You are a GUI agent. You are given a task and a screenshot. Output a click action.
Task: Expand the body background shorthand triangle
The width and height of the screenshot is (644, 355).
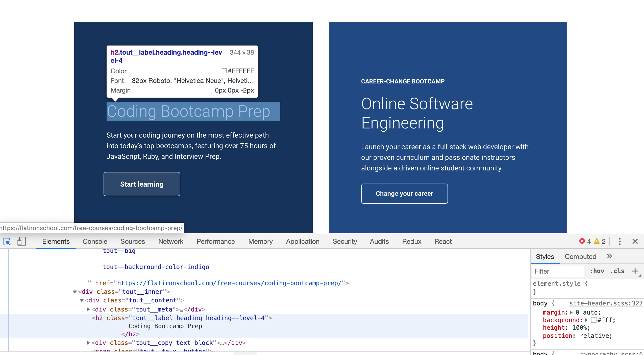[x=586, y=320]
